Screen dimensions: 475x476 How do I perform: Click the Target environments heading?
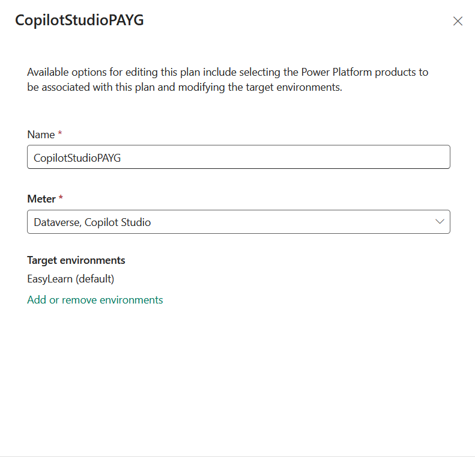point(76,260)
